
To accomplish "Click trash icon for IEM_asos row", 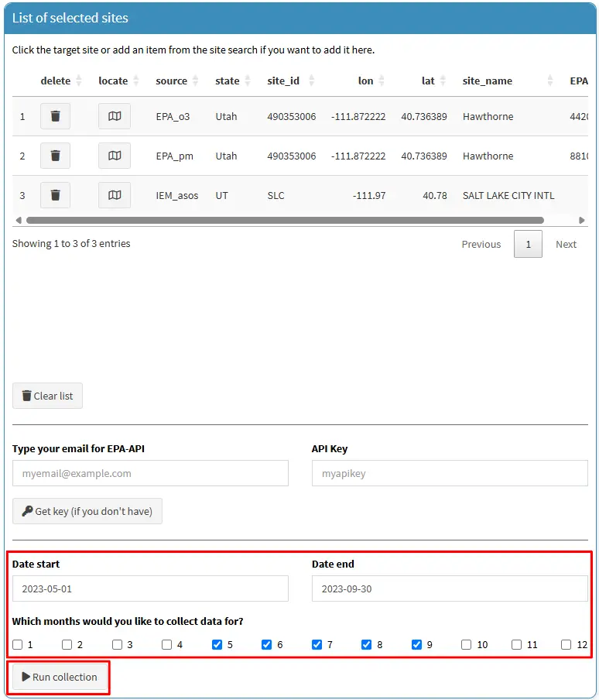I will (55, 195).
